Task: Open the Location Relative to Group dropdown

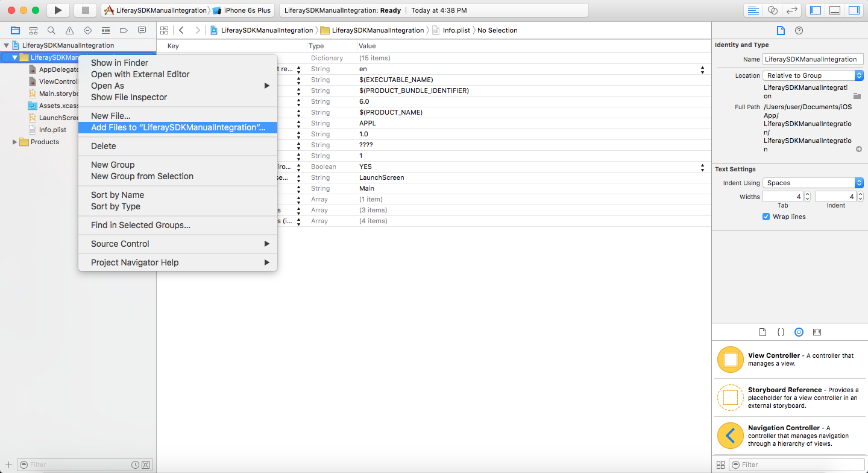Action: click(x=814, y=75)
